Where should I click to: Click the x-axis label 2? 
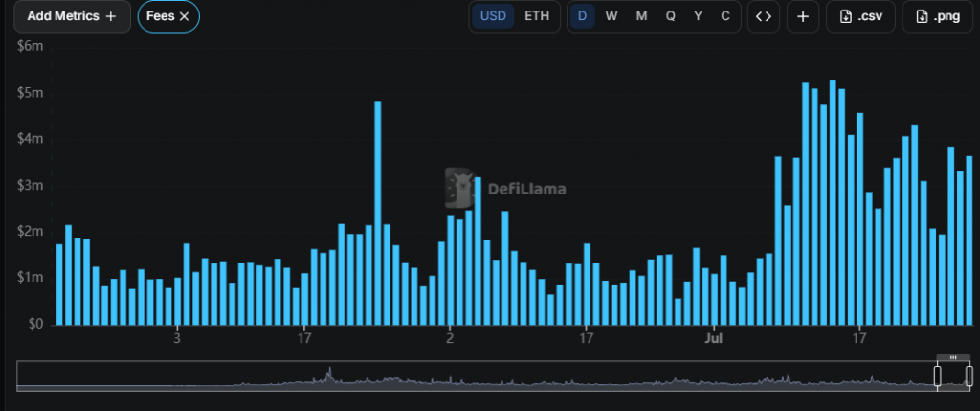coord(450,338)
